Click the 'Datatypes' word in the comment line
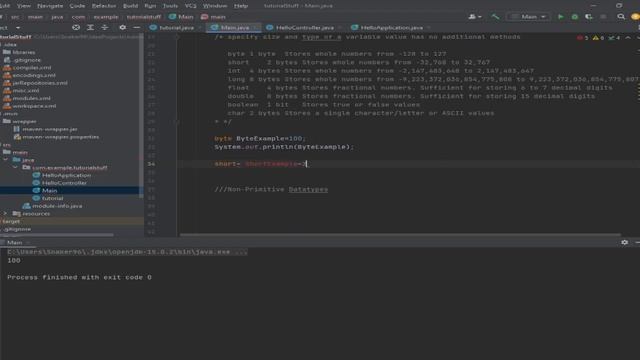Viewport: 640px width, 360px height. point(308,189)
